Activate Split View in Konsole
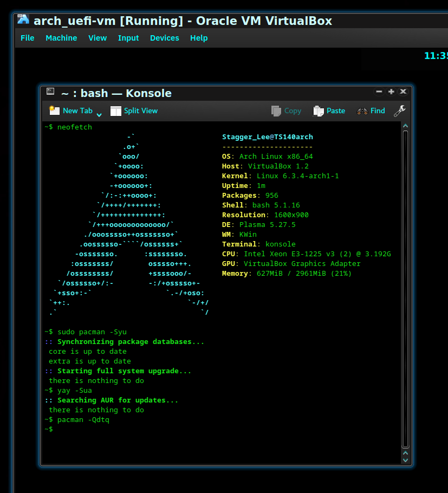Viewport: 448px width, 493px height. pyautogui.click(x=134, y=111)
